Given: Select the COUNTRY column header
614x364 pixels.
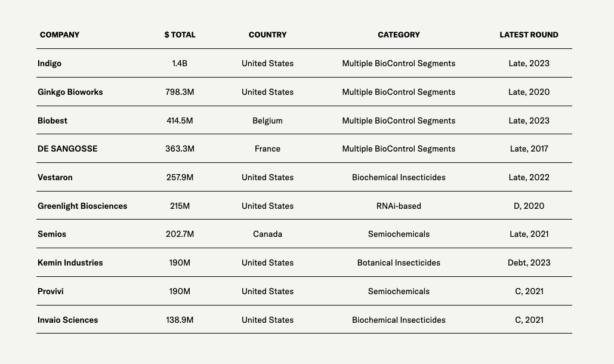Looking at the screenshot, I should [267, 35].
